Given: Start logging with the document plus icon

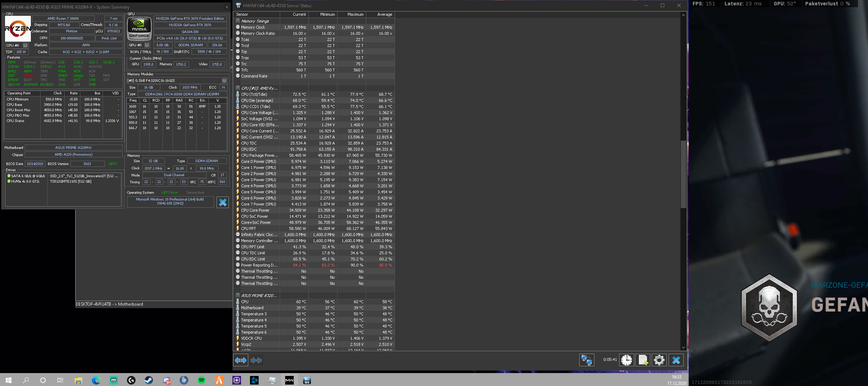Looking at the screenshot, I should (643, 360).
